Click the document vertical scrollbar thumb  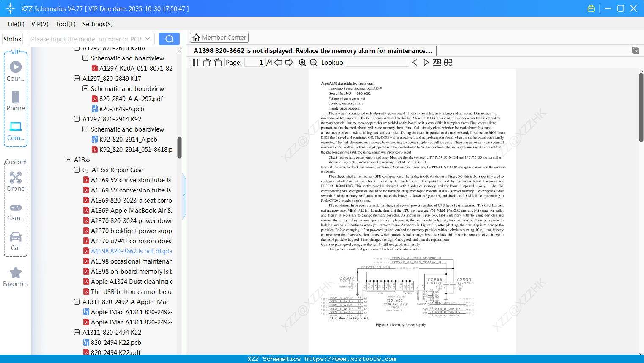tap(641, 107)
